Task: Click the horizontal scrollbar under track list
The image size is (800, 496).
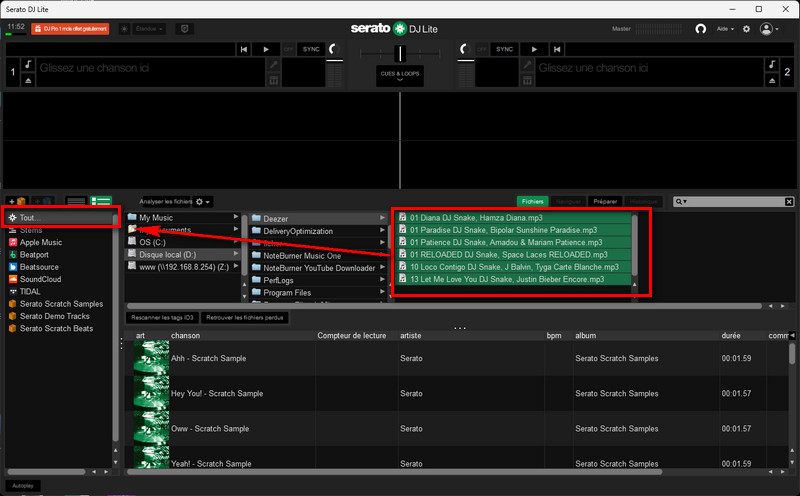Action: [394, 472]
